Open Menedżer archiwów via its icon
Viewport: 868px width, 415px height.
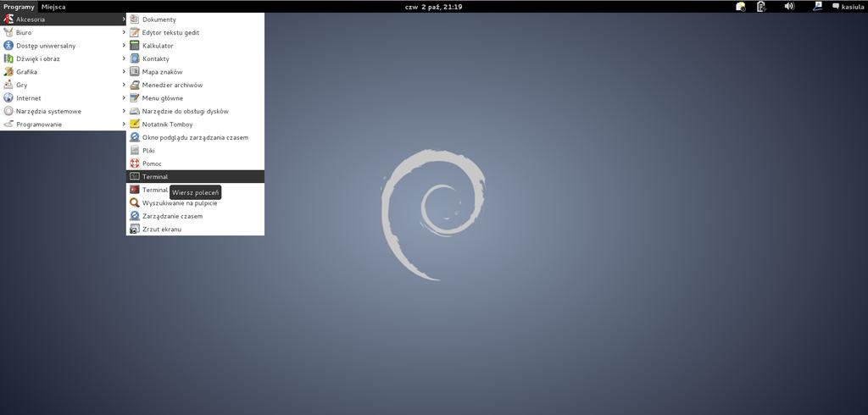(x=135, y=86)
